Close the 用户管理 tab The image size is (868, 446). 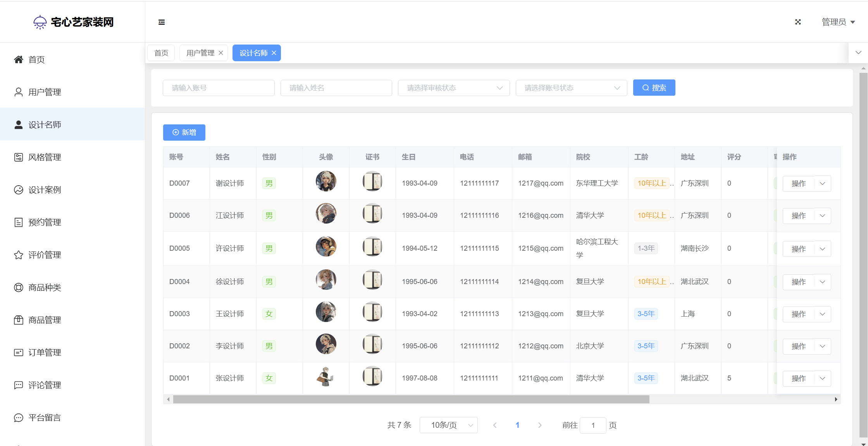click(x=221, y=53)
